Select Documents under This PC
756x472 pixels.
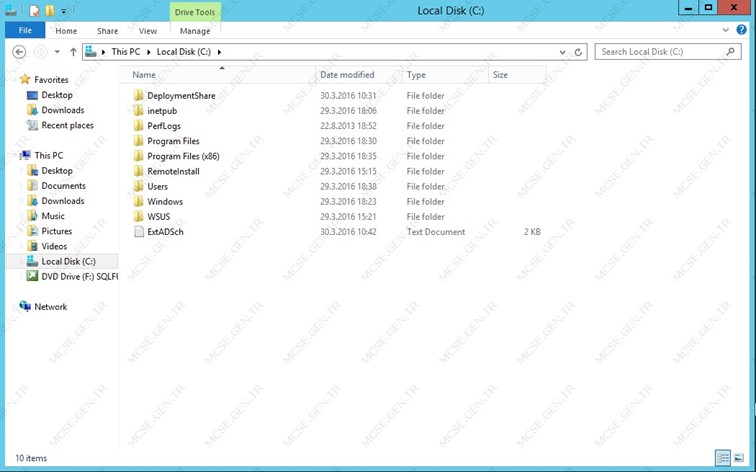[x=64, y=186]
